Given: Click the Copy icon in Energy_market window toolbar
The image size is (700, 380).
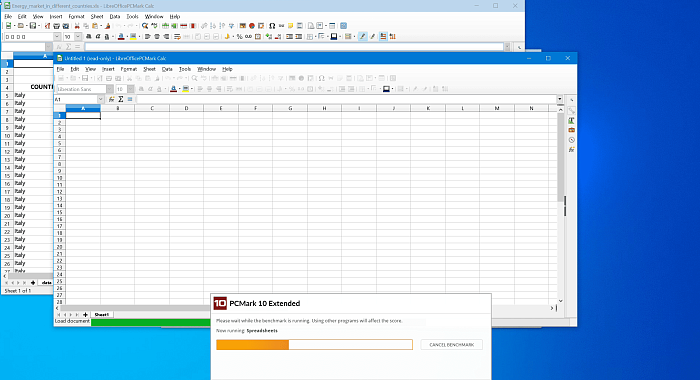Looking at the screenshot, I should tap(86, 25).
